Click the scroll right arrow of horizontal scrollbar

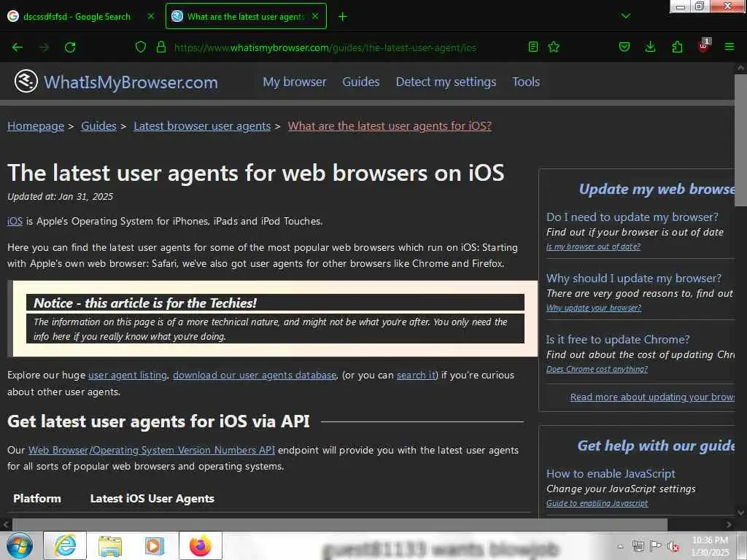(x=729, y=524)
